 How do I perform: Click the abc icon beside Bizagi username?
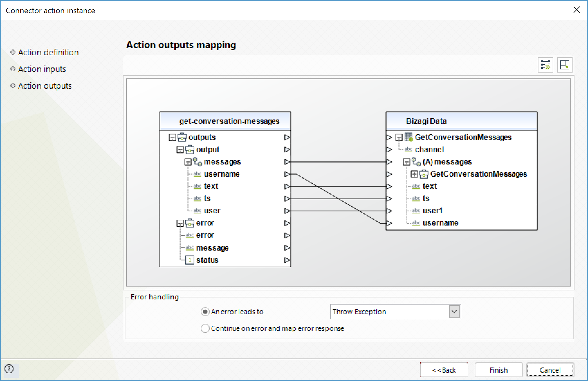tap(416, 223)
